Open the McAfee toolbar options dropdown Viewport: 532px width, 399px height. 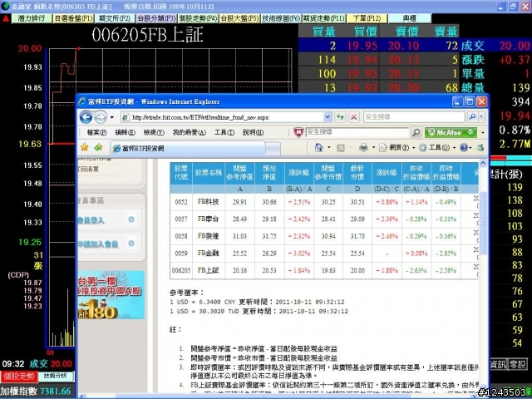coord(482,132)
